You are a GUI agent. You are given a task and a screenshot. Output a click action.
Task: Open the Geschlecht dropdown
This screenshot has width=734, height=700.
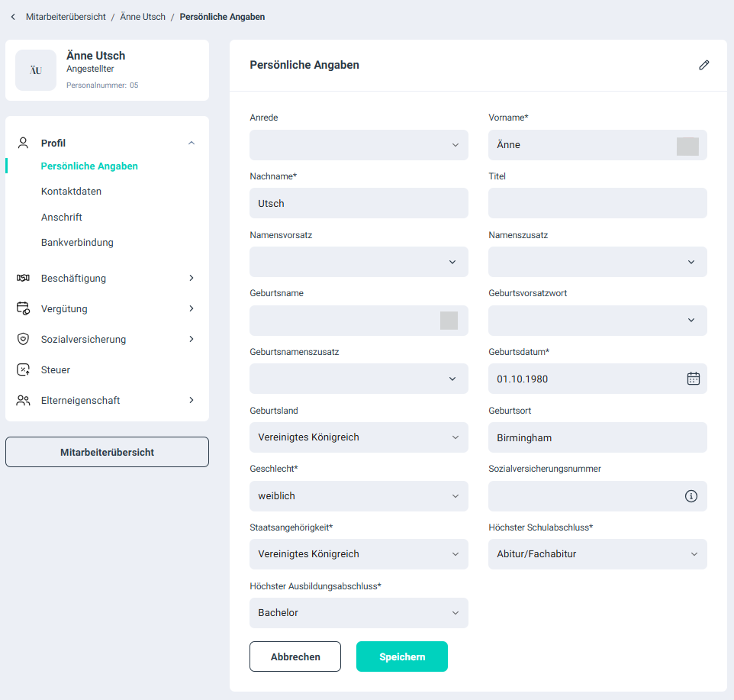[x=359, y=496]
